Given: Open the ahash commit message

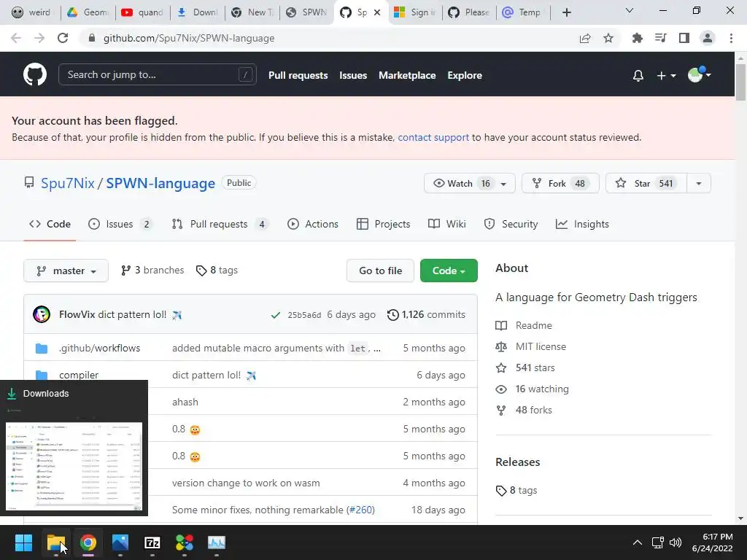Looking at the screenshot, I should 185,402.
